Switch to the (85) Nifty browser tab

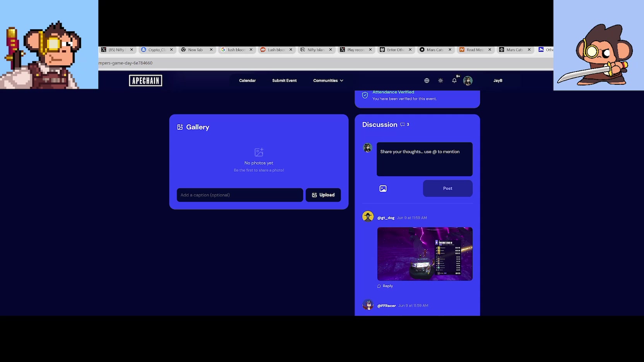(116, 50)
